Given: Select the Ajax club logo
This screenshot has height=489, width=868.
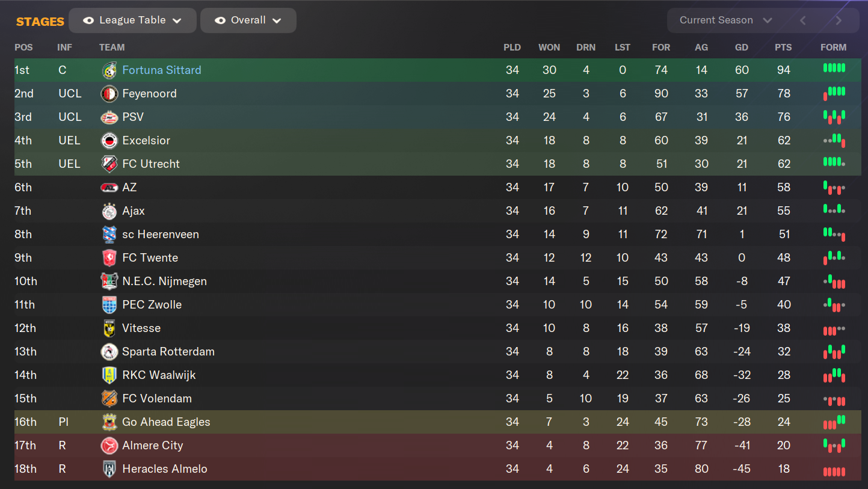Looking at the screenshot, I should [x=109, y=211].
